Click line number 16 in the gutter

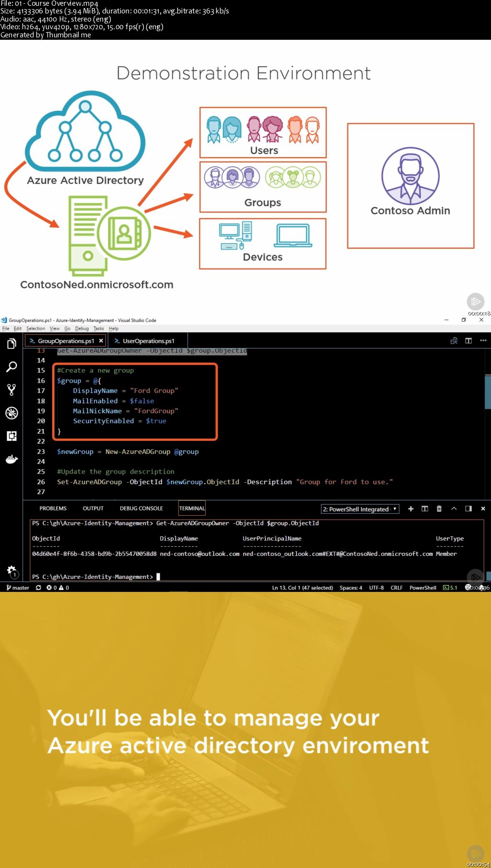(41, 381)
